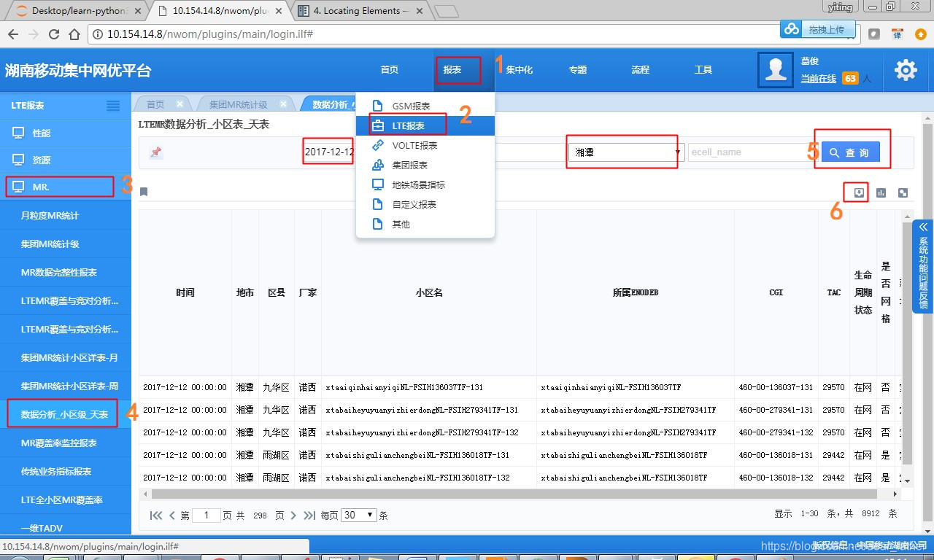Click the export download icon above table
934x560 pixels.
[x=859, y=192]
